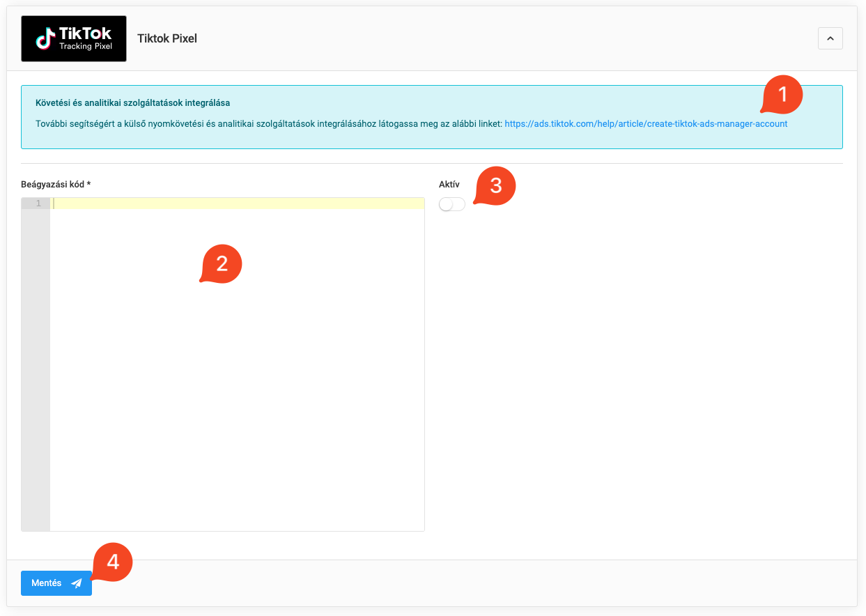
Task: Click the red marker numbered 3
Action: (x=495, y=186)
